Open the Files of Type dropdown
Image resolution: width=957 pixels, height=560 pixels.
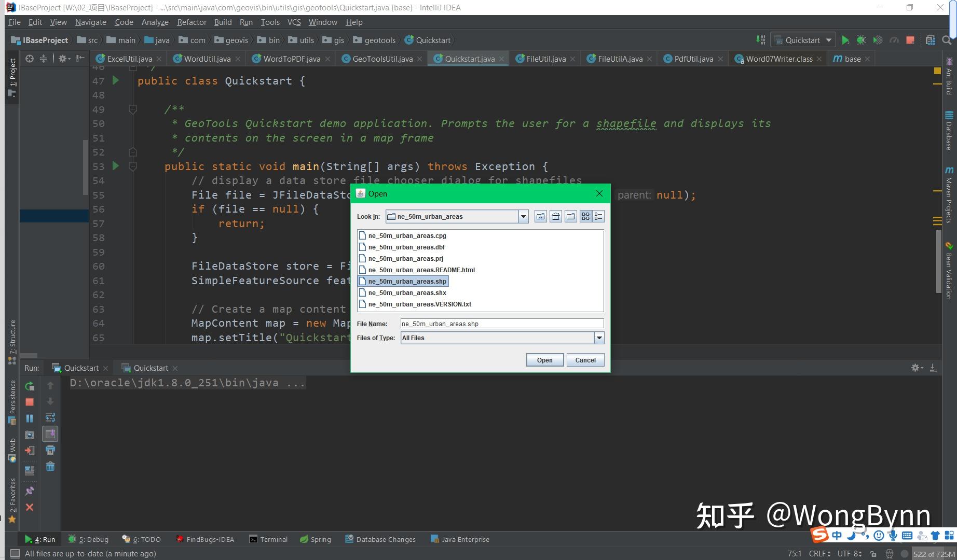click(599, 338)
